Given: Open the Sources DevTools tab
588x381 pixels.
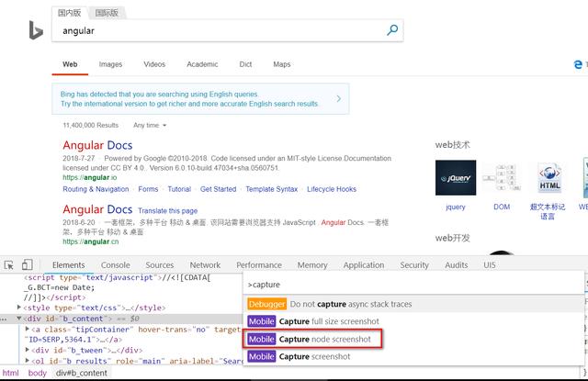Looking at the screenshot, I should 160,265.
